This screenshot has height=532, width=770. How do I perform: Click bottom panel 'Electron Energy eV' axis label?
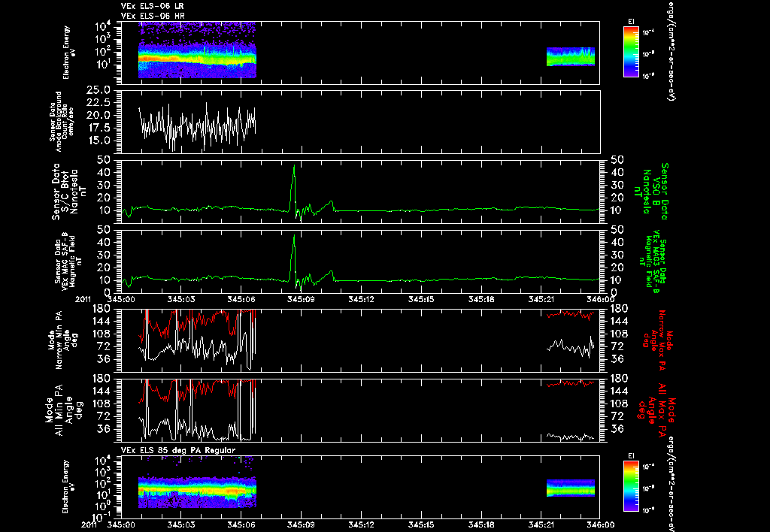[x=69, y=486]
